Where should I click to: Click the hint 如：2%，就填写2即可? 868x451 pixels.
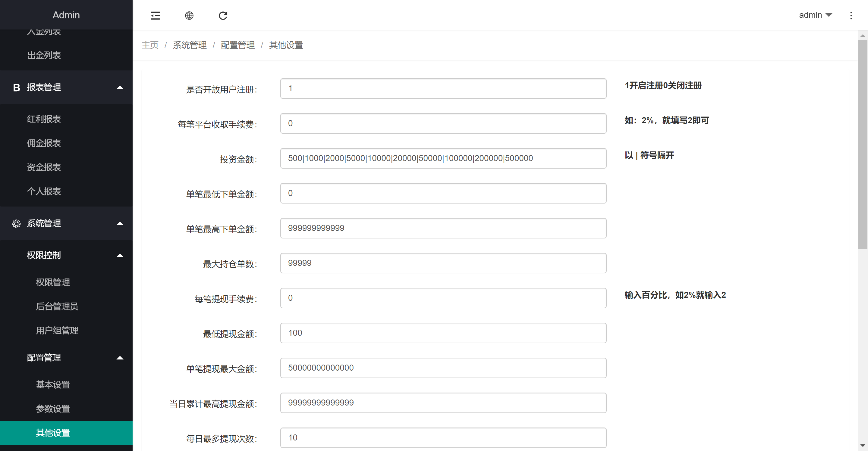666,120
